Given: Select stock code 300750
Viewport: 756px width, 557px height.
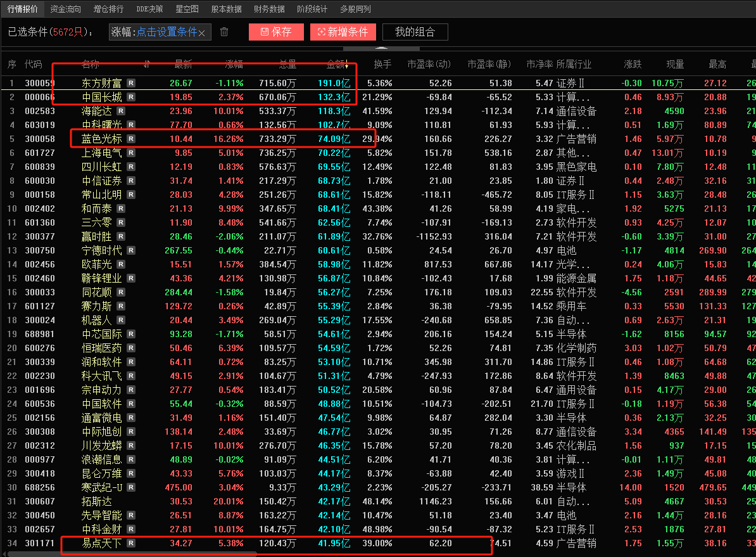Looking at the screenshot, I should (x=40, y=250).
